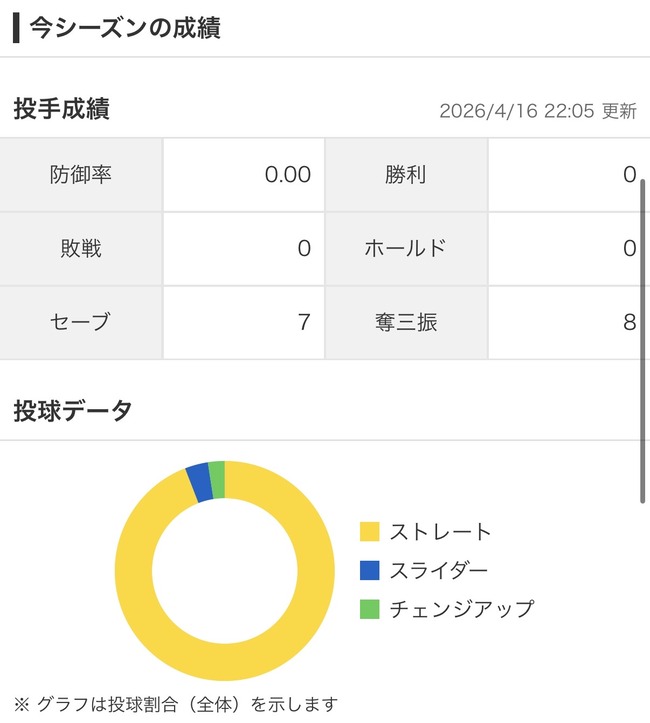Image resolution: width=650 pixels, height=723 pixels.
Task: Select the green changeup segment of the donut chart
Action: point(217,479)
